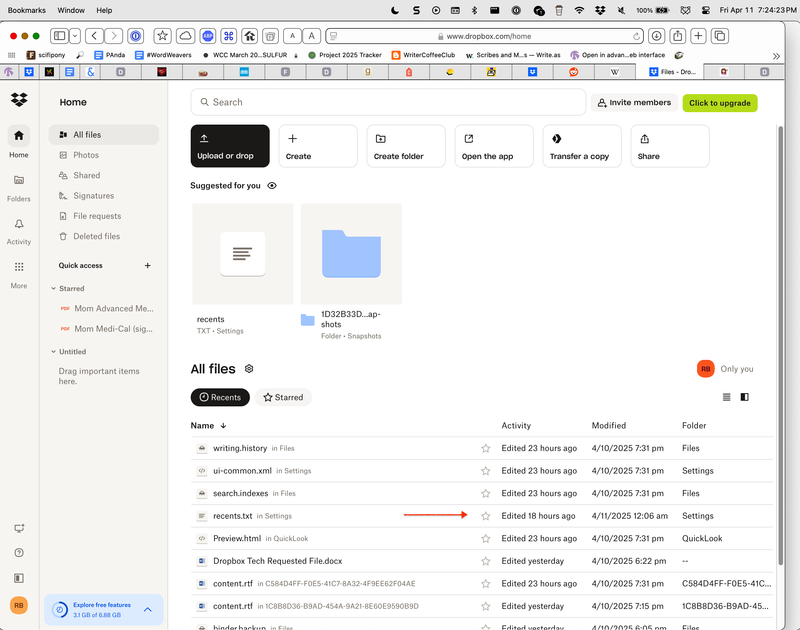
Task: Star the recents.txt file
Action: (x=486, y=516)
